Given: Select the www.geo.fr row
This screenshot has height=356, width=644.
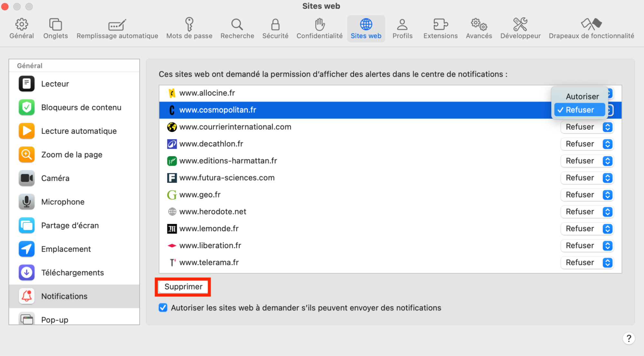Looking at the screenshot, I should pos(390,195).
